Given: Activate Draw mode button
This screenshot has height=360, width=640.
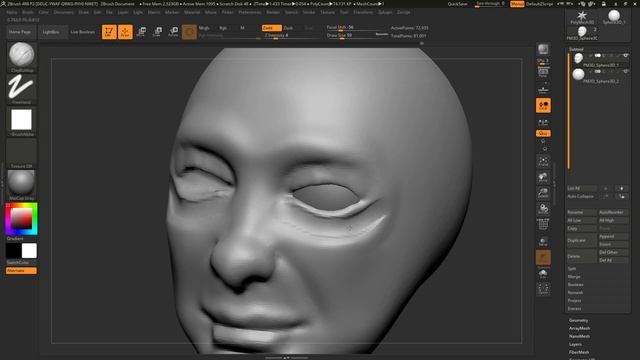Looking at the screenshot, I should [125, 32].
